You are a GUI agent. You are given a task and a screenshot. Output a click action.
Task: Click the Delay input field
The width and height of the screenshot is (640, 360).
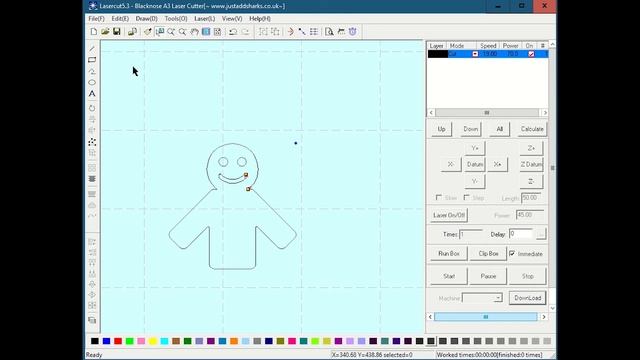521,234
